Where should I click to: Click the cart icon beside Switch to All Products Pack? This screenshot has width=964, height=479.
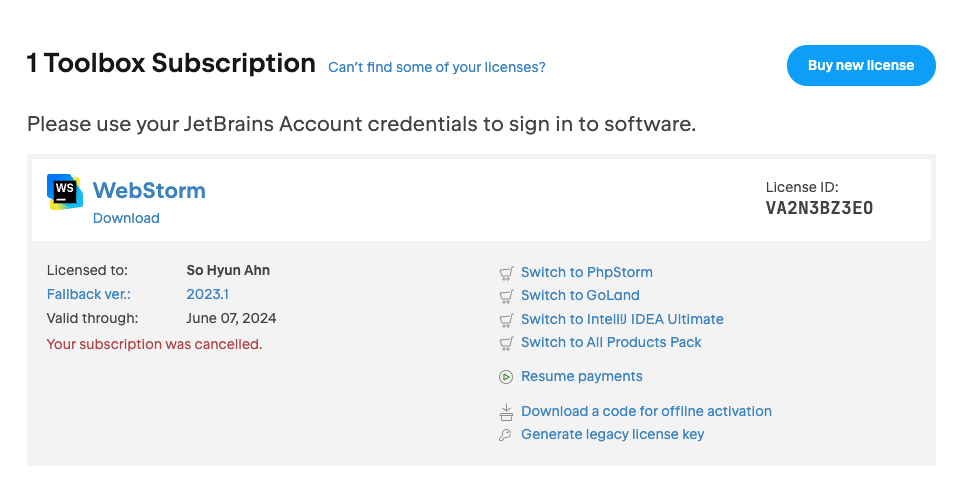click(506, 343)
